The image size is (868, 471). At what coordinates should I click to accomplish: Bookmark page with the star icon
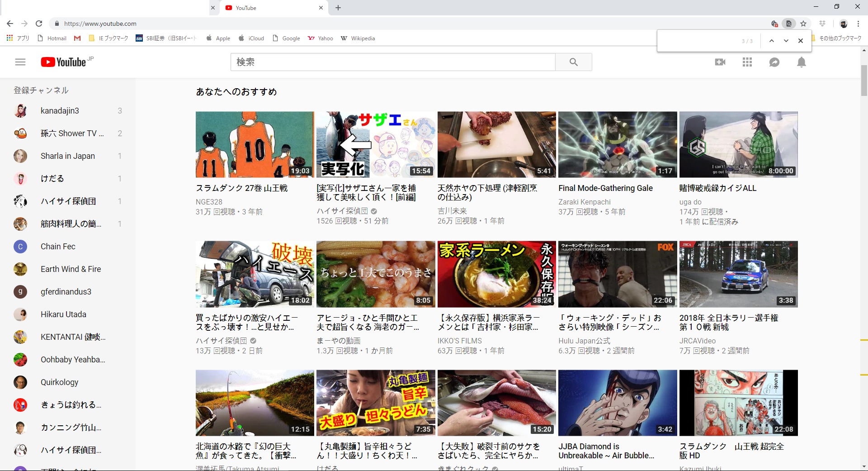pyautogui.click(x=803, y=24)
